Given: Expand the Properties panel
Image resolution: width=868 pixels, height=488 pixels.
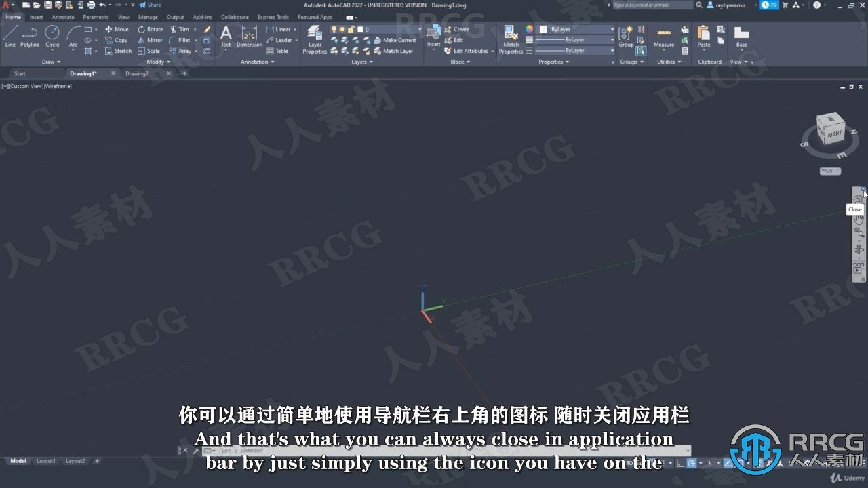Looking at the screenshot, I should tap(554, 62).
